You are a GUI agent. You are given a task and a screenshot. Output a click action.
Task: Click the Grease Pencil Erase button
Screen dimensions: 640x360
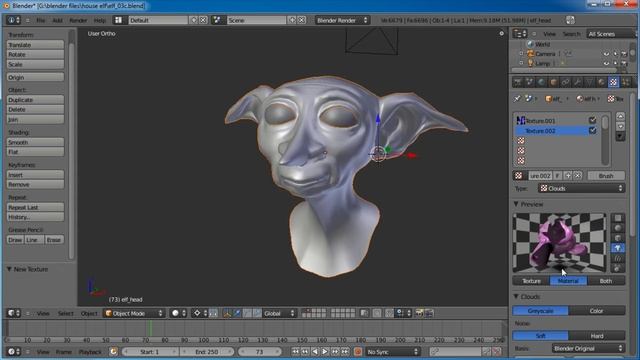tap(54, 240)
